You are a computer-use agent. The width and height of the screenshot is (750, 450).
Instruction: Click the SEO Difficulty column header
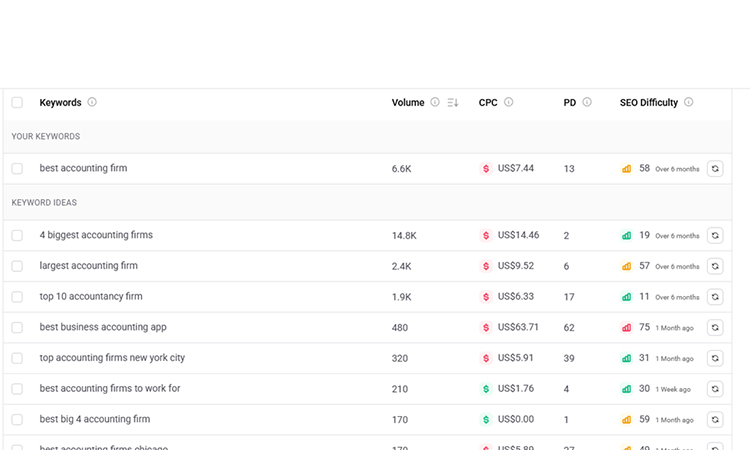649,102
